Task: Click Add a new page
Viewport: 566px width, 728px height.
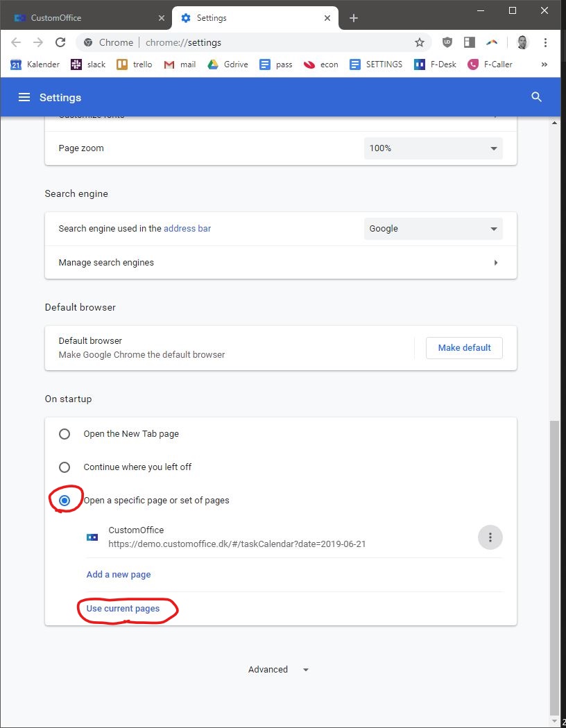Action: [119, 575]
